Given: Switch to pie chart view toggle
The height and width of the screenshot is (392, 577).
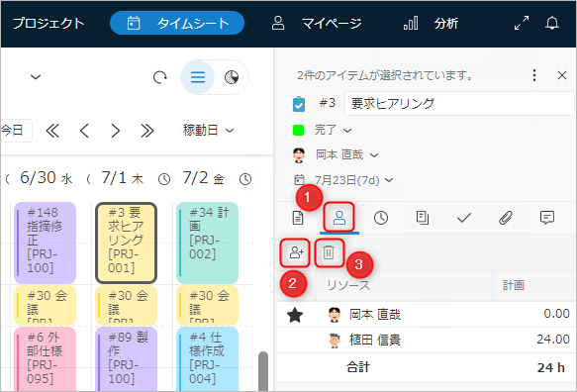Looking at the screenshot, I should [232, 77].
